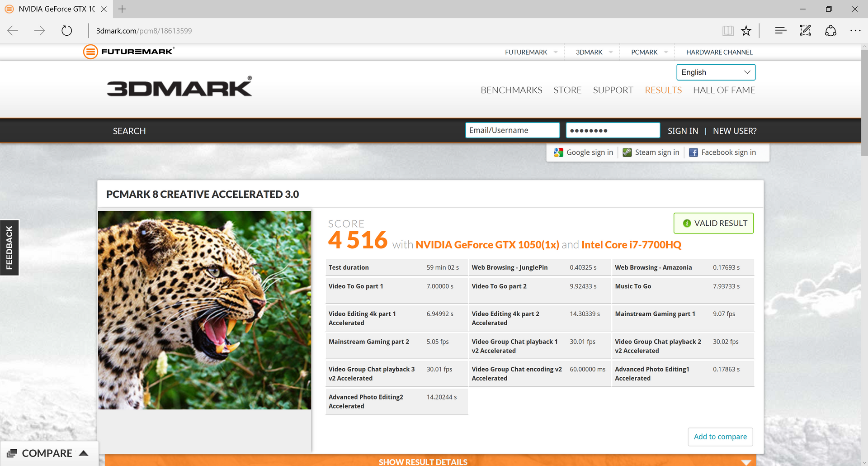Click the SEARCH link
The width and height of the screenshot is (868, 466).
(x=129, y=131)
